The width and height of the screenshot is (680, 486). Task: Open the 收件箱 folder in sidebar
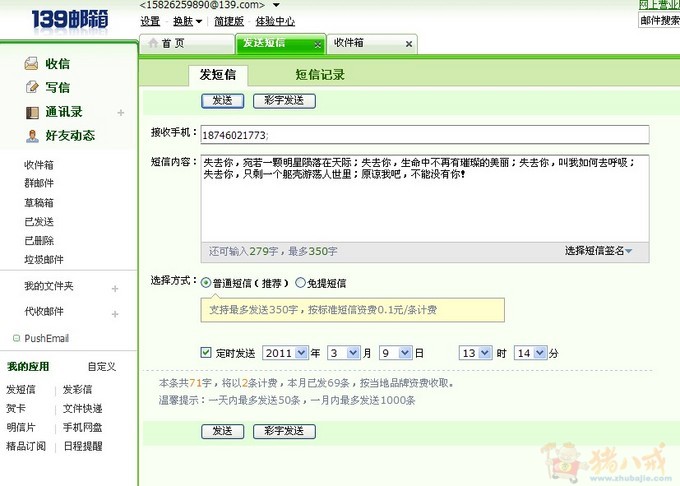click(39, 165)
